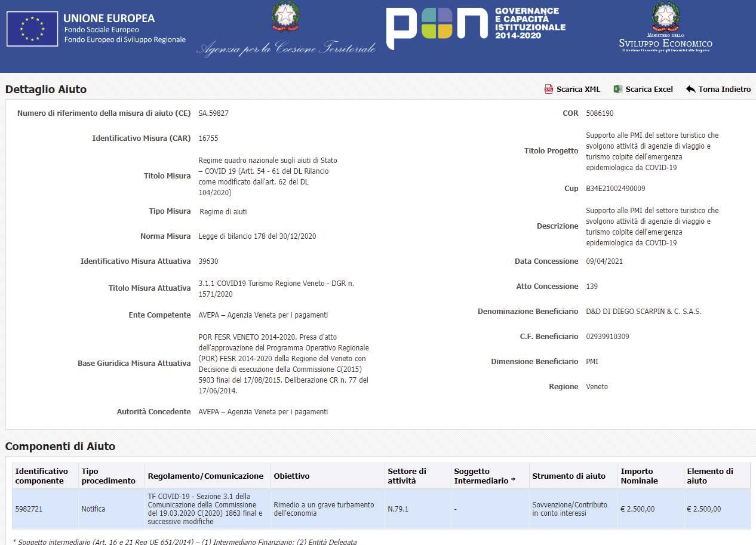This screenshot has height=545, width=756.
Task: Click the Dimensione Beneficiario value PMI
Action: [x=592, y=362]
